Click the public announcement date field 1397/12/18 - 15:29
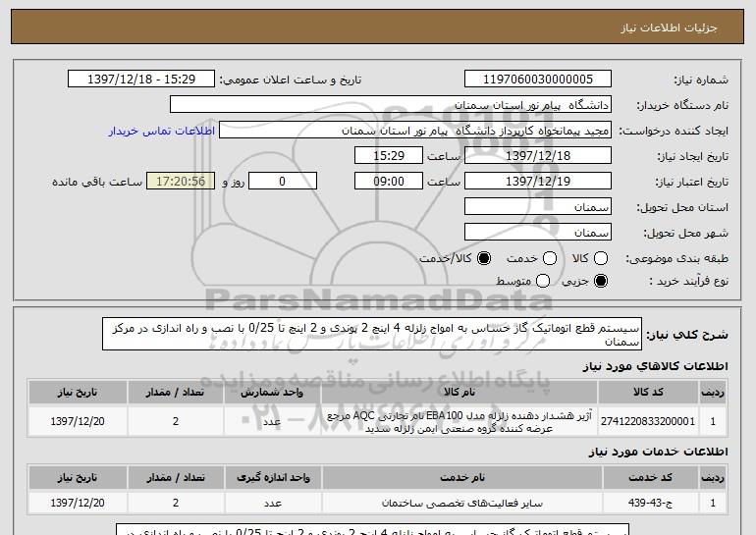The height and width of the screenshot is (535, 756). pos(141,80)
